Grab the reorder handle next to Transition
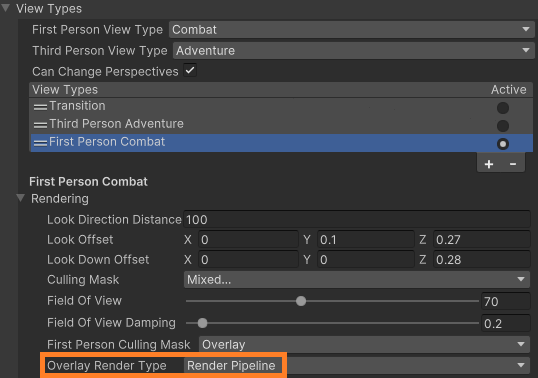Image resolution: width=538 pixels, height=378 pixels. [x=40, y=107]
